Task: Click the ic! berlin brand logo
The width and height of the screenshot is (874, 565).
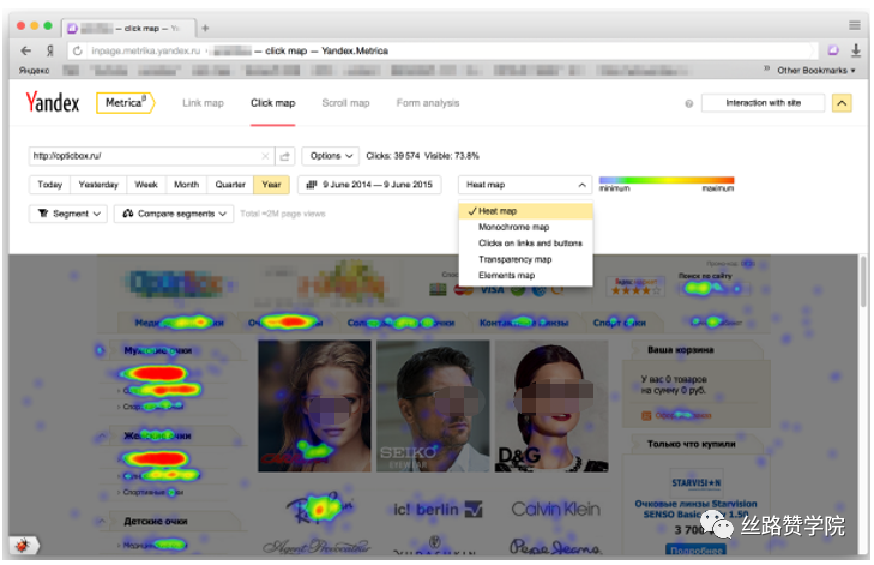Action: click(x=438, y=509)
